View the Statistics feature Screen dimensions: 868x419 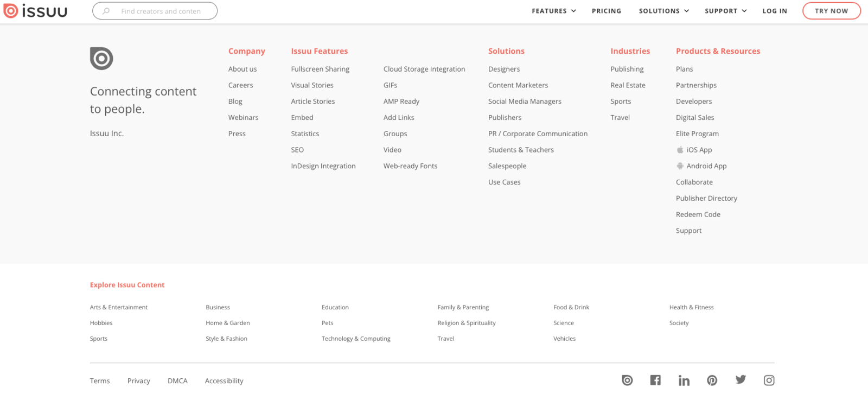(305, 134)
